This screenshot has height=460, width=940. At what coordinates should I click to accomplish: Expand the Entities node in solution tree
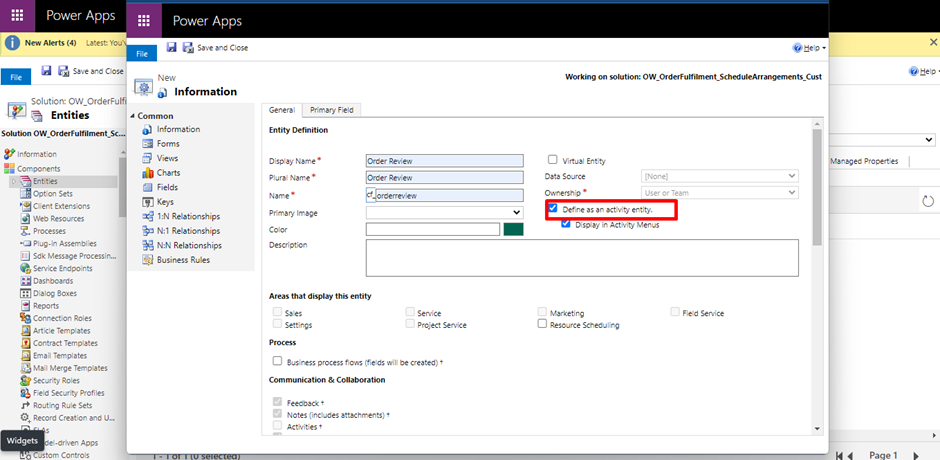[x=13, y=181]
